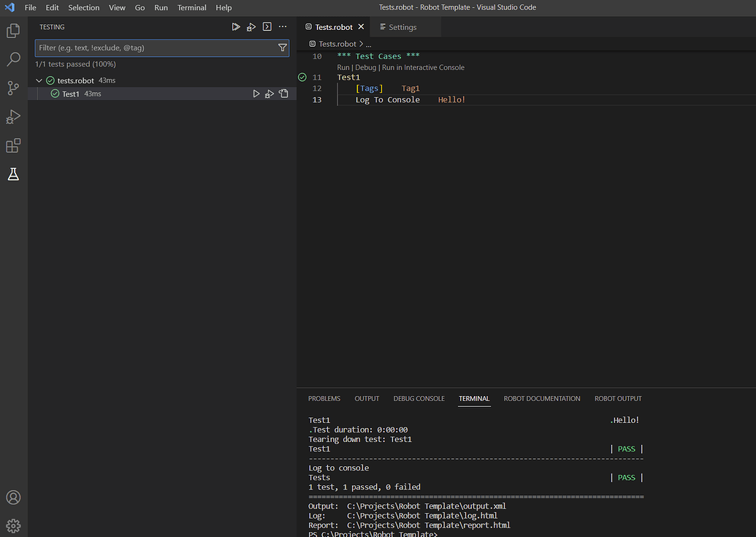Open the Search view
The image size is (756, 537).
(x=13, y=60)
